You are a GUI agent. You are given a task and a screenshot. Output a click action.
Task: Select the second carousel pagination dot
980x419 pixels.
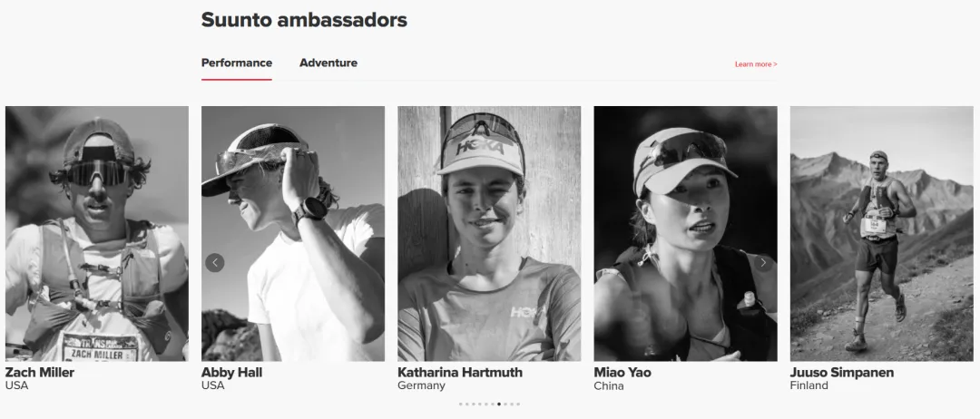pyautogui.click(x=467, y=404)
